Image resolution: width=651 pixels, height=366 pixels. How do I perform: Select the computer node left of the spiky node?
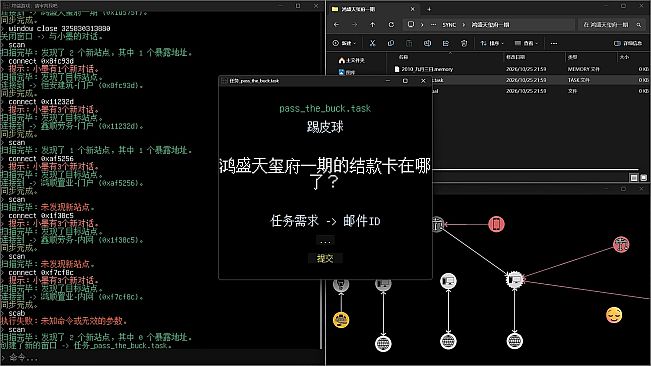point(448,281)
